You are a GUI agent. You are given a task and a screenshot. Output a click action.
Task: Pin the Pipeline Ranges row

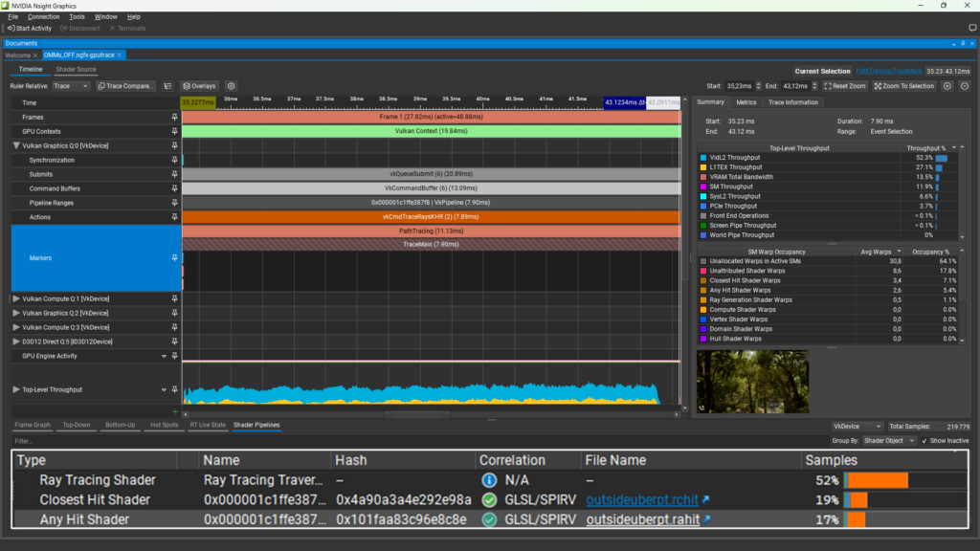click(x=174, y=203)
